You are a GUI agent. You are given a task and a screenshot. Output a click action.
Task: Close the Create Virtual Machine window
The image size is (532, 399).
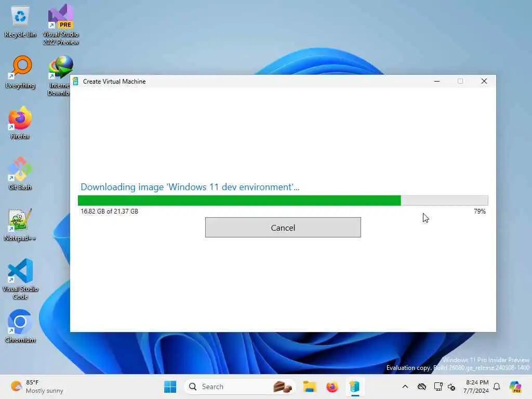pos(484,81)
